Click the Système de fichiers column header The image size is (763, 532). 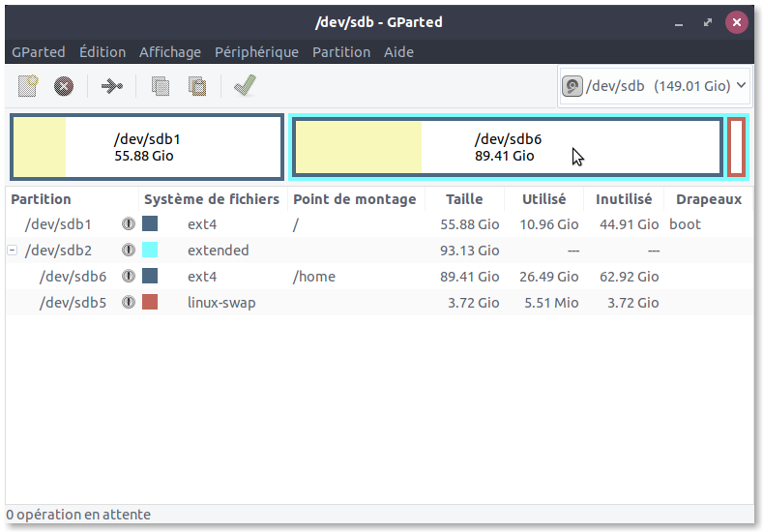pyautogui.click(x=211, y=199)
